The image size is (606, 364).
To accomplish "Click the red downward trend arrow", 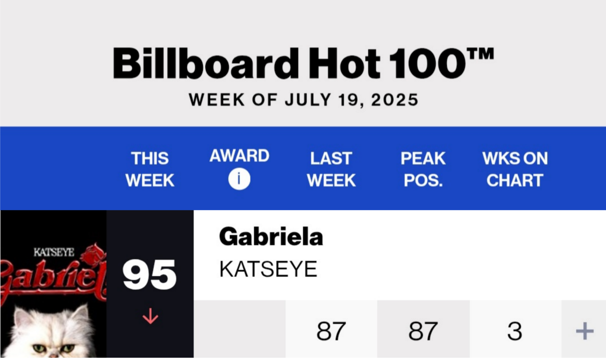I will (x=150, y=316).
